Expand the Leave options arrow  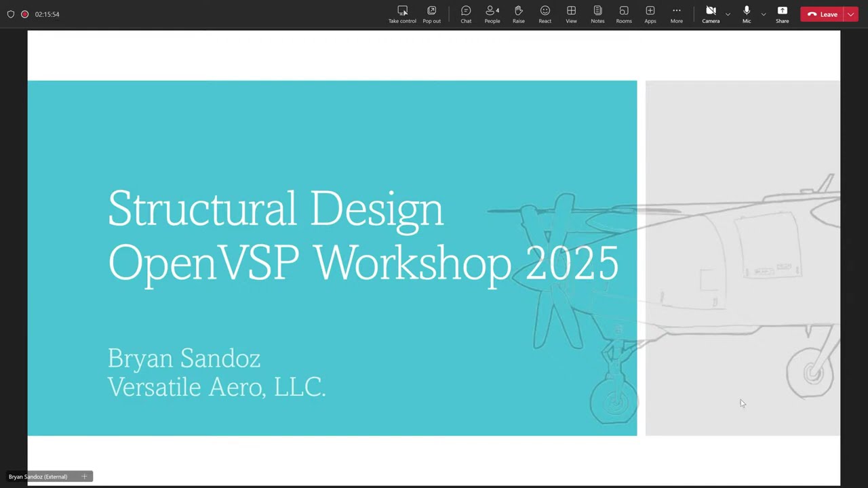coord(851,14)
